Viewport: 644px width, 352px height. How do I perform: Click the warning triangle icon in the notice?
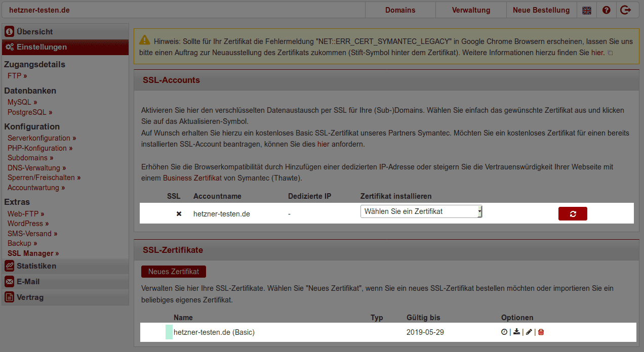tap(145, 39)
